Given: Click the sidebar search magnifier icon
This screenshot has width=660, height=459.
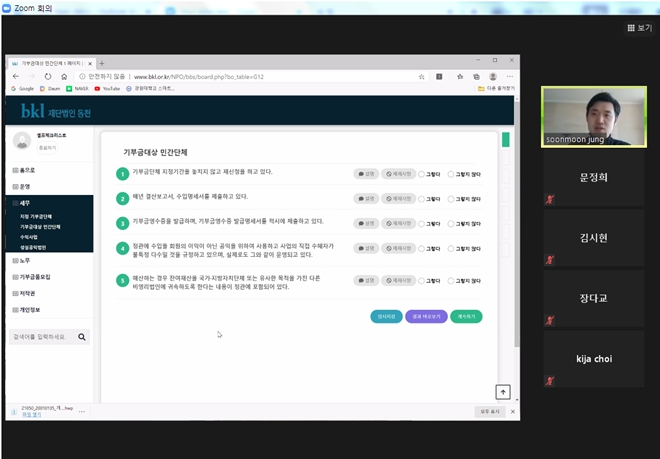Looking at the screenshot, I should point(82,337).
